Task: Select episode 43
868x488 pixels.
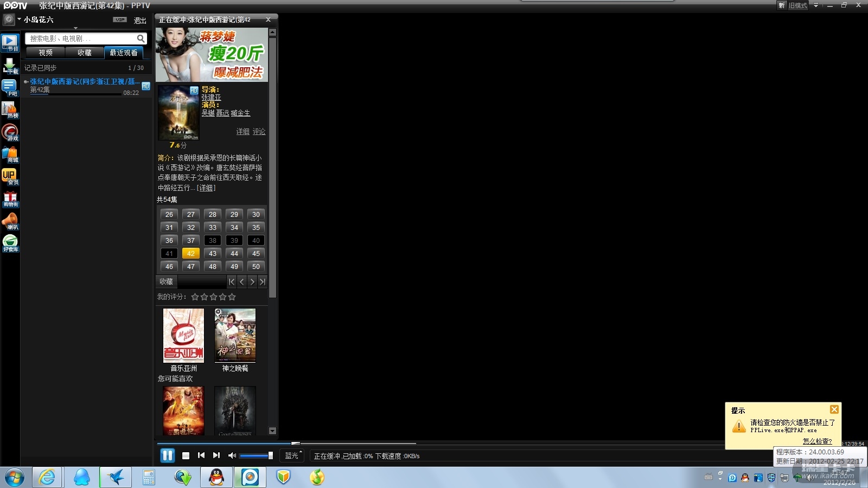Action: tap(213, 253)
